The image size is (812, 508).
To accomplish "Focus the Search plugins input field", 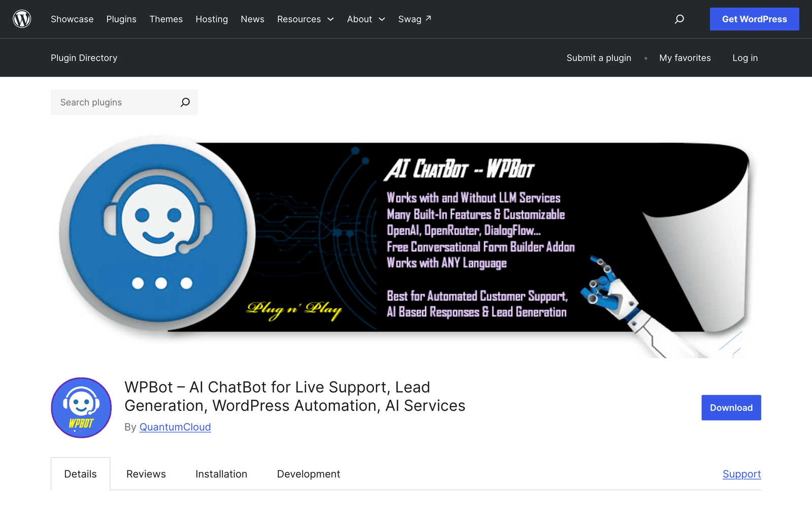I will (x=116, y=102).
